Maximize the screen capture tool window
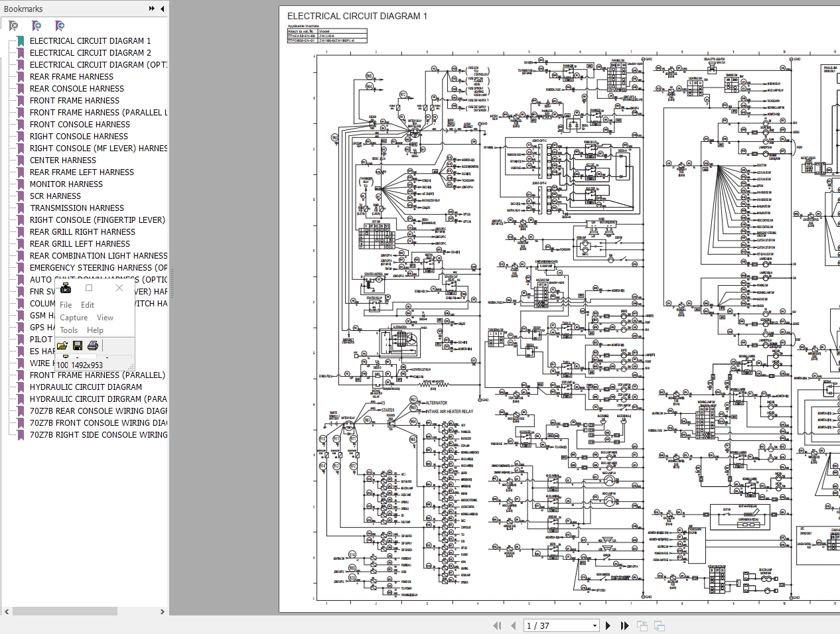Image resolution: width=840 pixels, height=634 pixels. [x=89, y=288]
